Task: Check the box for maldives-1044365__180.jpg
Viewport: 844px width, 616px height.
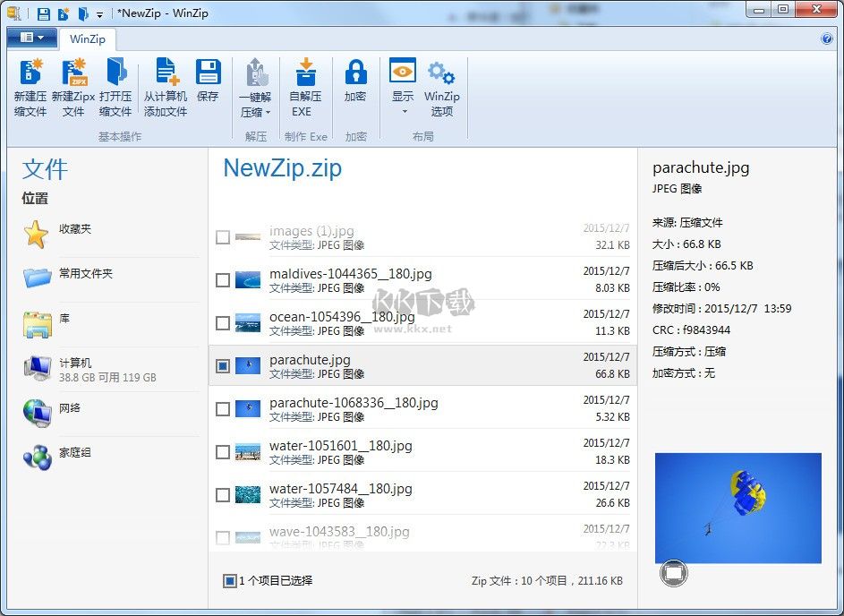Action: [x=222, y=280]
